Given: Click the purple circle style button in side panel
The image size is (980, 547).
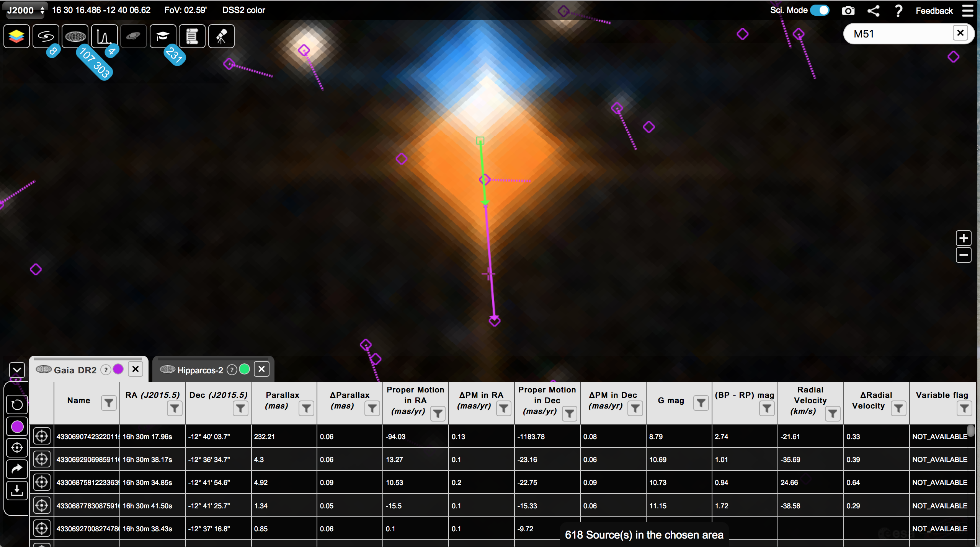Looking at the screenshot, I should pos(17,426).
